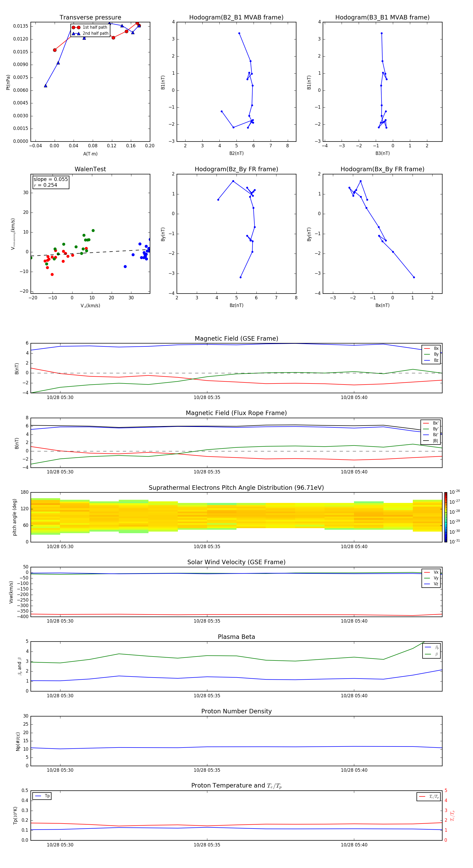This screenshot has height=868, width=473.
Task: Click the |B| legend entry in Flux Rope panel
Action: [431, 441]
